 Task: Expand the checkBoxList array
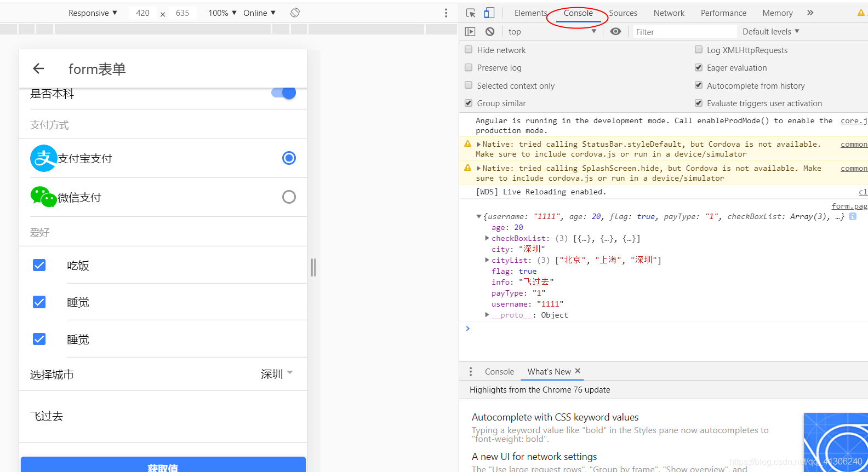click(487, 238)
